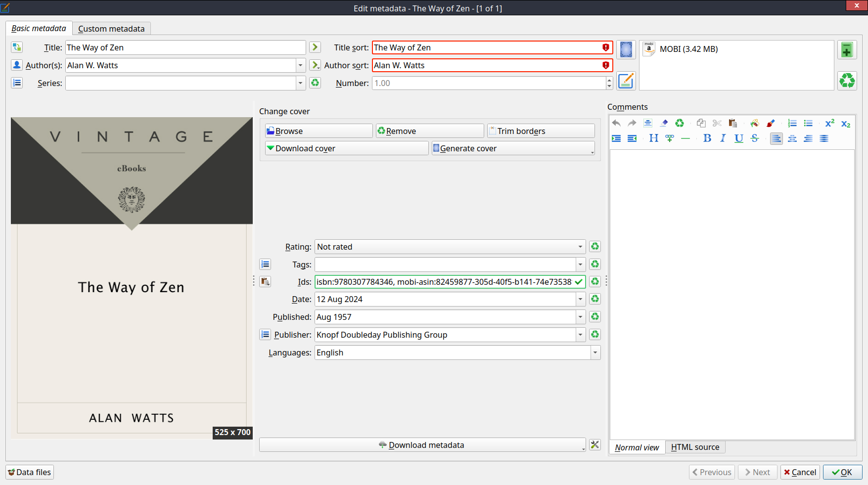
Task: Apply subscript formatting in Comments
Action: (x=846, y=124)
